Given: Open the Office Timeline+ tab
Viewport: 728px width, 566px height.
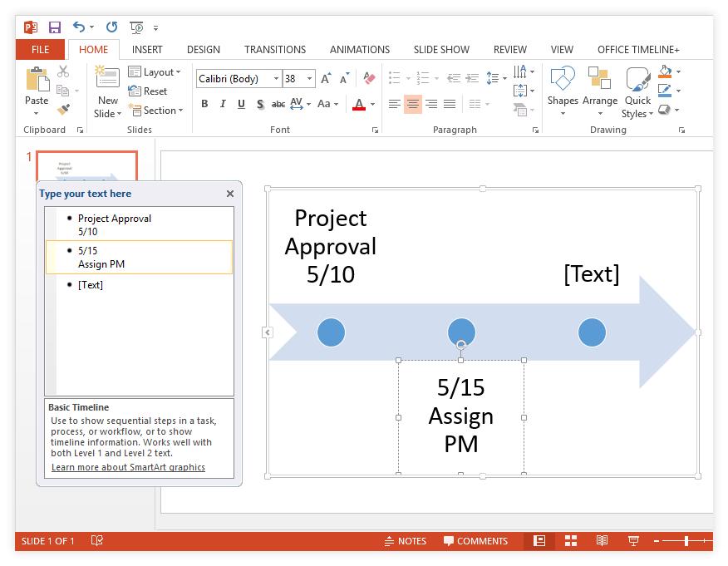Looking at the screenshot, I should [x=637, y=49].
